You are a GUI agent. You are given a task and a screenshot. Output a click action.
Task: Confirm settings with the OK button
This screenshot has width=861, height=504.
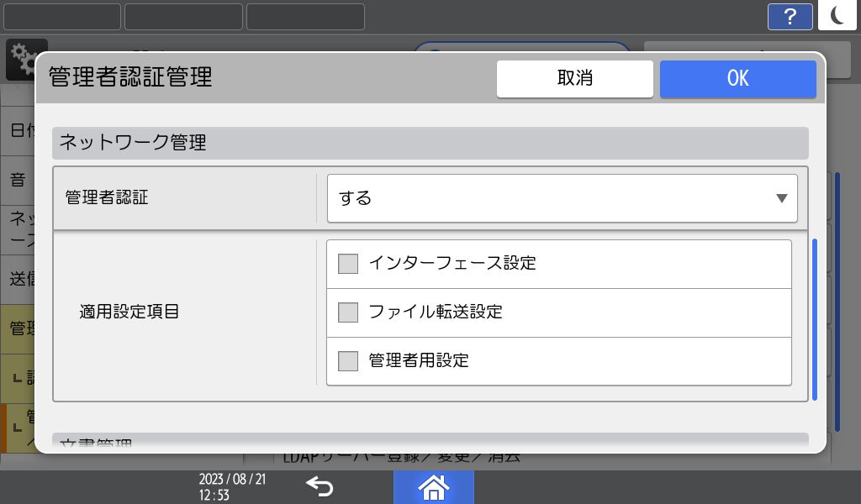click(x=737, y=78)
